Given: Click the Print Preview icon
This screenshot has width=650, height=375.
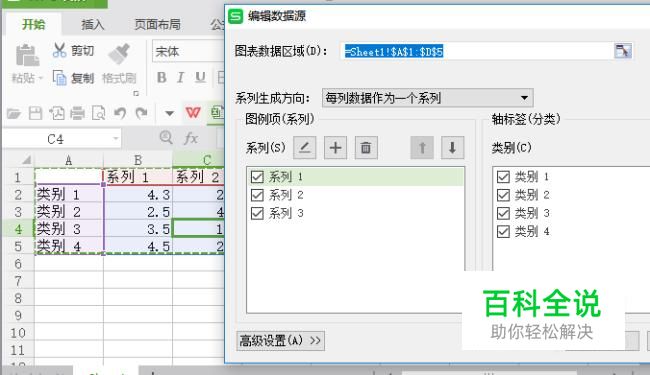Looking at the screenshot, I should [99, 113].
